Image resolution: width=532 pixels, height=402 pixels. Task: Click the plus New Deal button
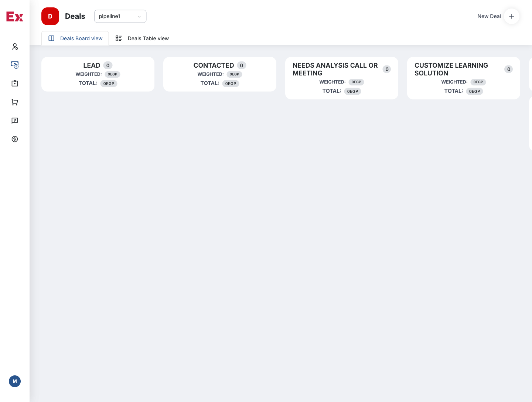[x=512, y=16]
